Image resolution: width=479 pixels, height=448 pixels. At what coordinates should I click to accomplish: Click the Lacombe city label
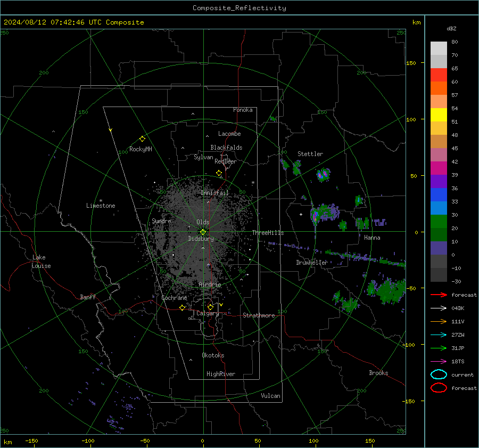tap(229, 134)
